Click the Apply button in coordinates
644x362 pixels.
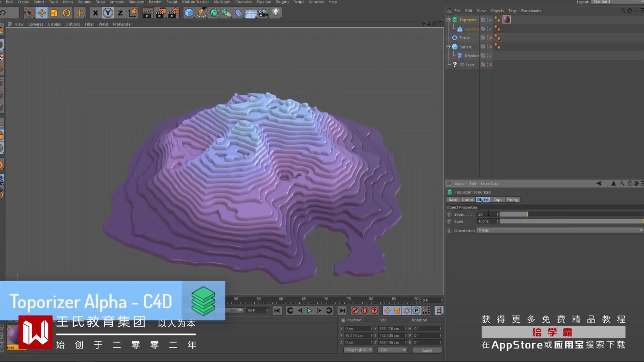pos(427,350)
